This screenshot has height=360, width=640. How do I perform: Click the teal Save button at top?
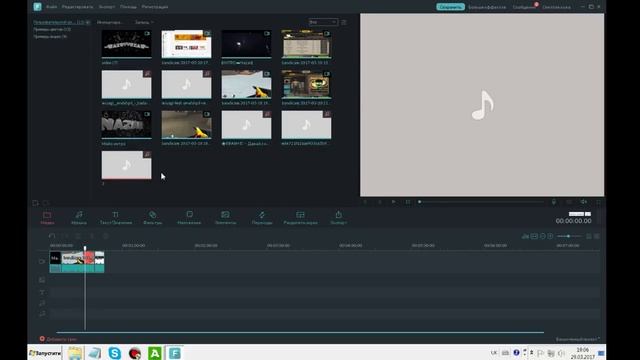[450, 7]
